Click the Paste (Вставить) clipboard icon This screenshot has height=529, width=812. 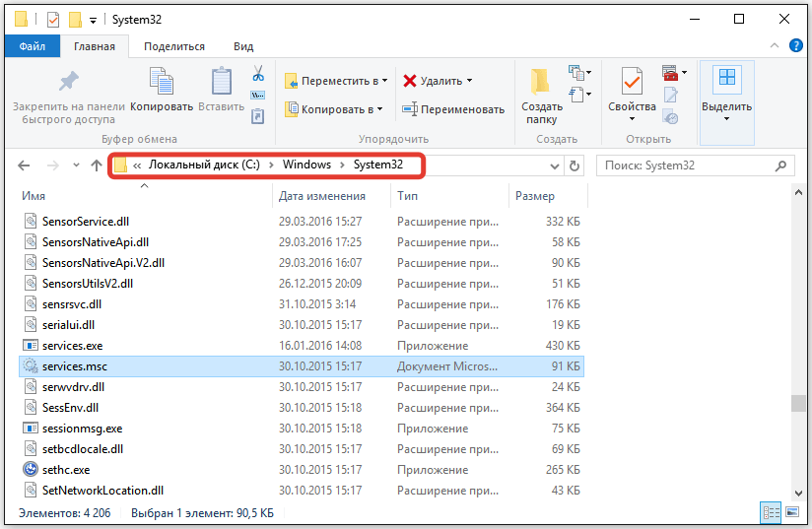point(221,81)
